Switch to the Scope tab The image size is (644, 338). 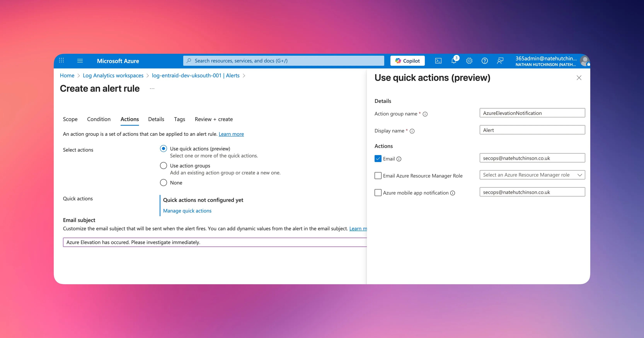[x=70, y=119]
